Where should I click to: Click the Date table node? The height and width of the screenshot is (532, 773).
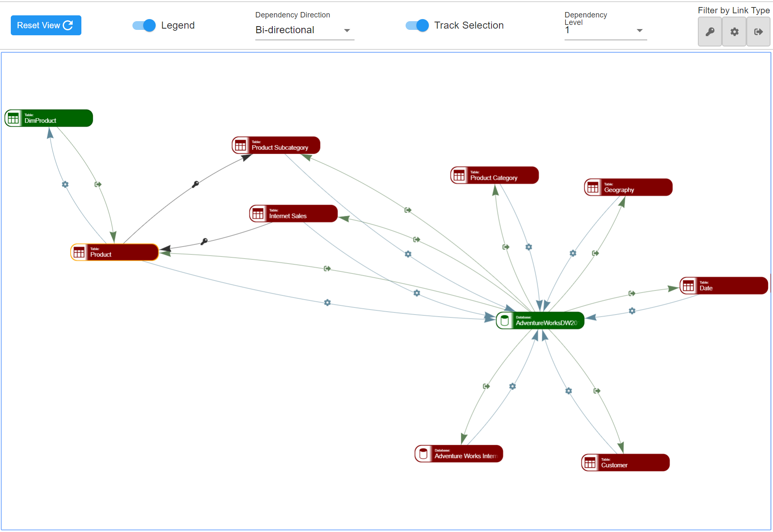tap(724, 286)
